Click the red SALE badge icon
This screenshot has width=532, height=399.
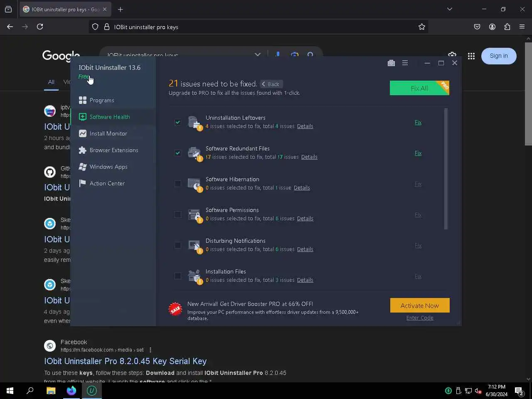(x=175, y=309)
